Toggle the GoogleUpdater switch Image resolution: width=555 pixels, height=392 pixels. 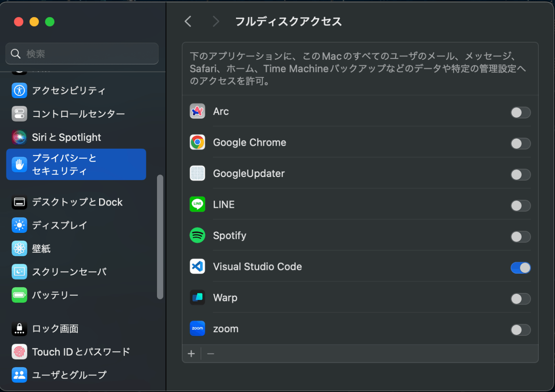pyautogui.click(x=521, y=175)
